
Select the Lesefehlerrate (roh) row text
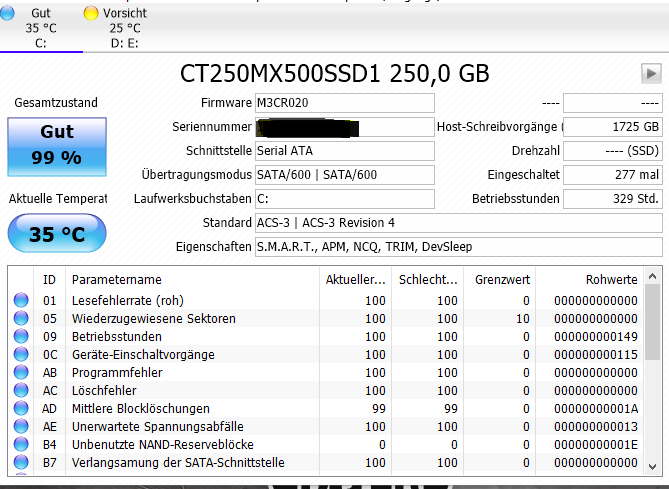(x=128, y=300)
